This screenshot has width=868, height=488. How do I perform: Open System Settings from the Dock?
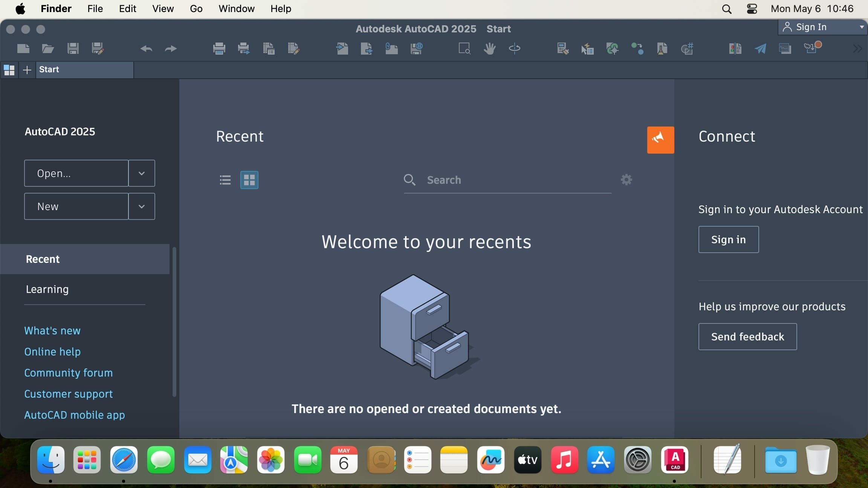[x=637, y=460]
